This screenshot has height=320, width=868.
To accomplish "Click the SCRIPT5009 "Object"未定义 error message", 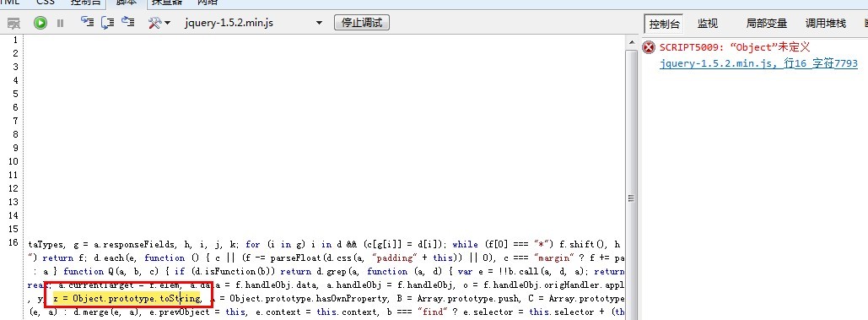I will pos(735,47).
